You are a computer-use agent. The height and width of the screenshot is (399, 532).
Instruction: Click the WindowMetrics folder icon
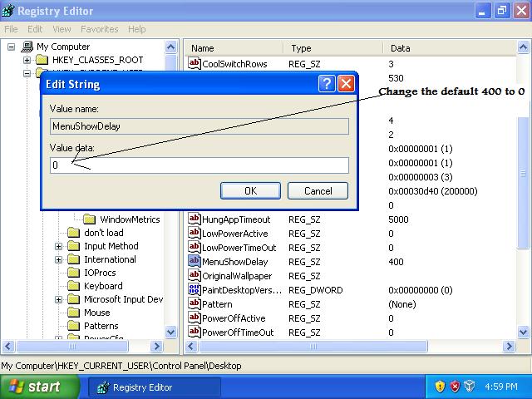(x=90, y=219)
